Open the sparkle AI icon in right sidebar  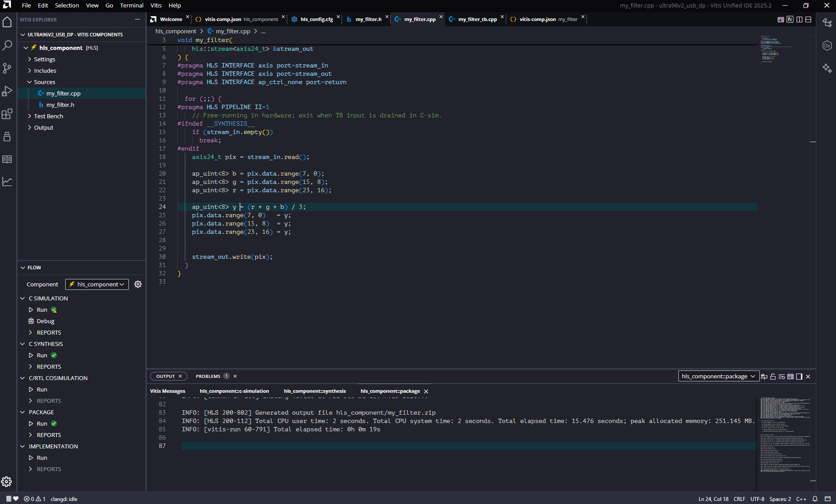(x=827, y=68)
